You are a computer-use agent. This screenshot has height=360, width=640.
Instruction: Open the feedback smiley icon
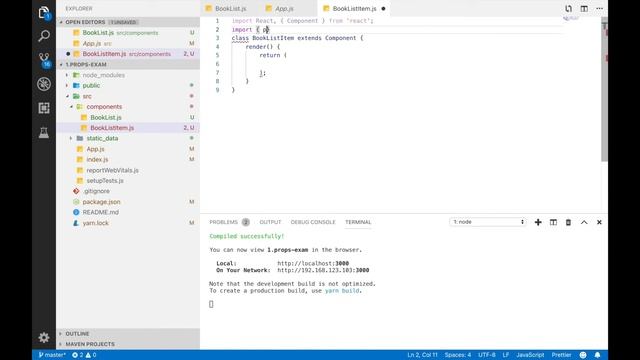click(x=583, y=355)
